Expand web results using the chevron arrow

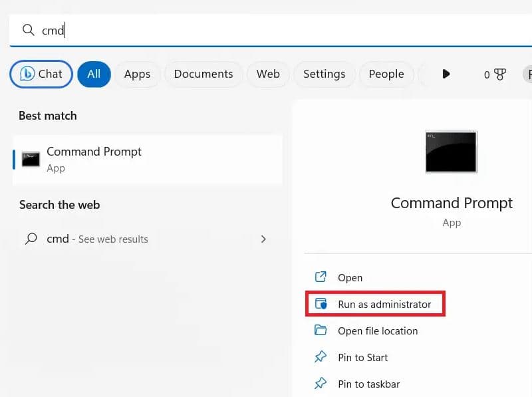263,239
